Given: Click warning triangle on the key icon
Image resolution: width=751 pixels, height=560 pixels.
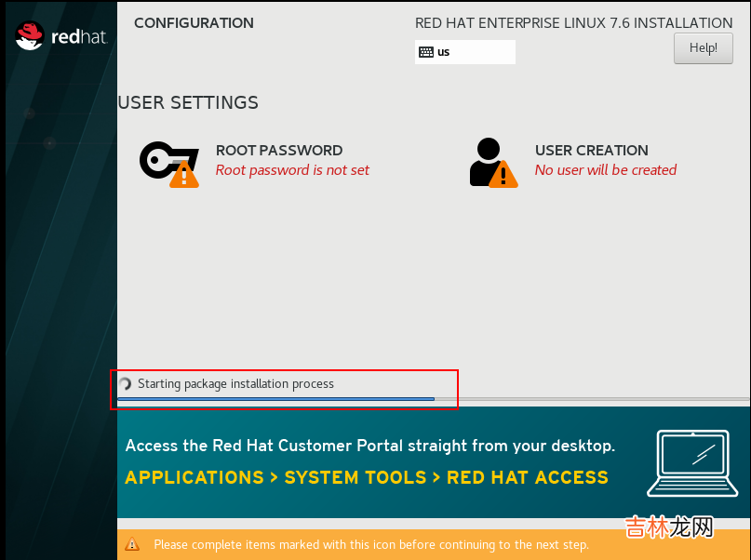Looking at the screenshot, I should [184, 174].
